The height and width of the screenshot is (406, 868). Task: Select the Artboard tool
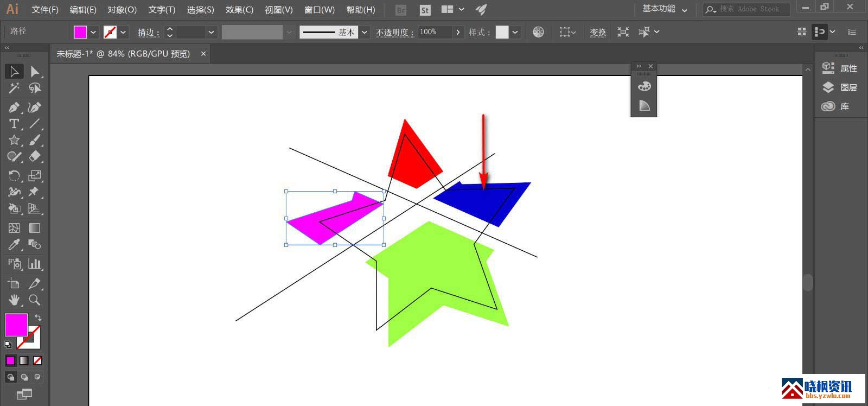[14, 283]
